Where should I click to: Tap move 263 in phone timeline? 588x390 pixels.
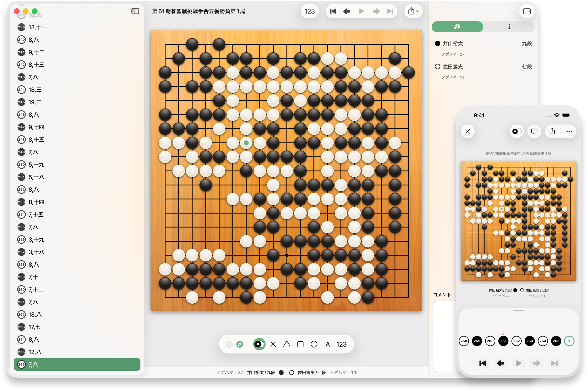click(x=530, y=341)
